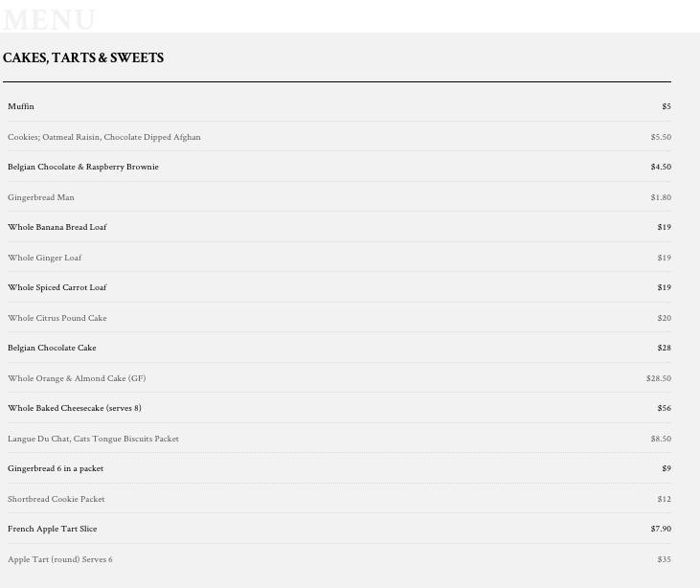Click the Cakes, Tarts & Sweets heading
Viewport: 700px width, 588px height.
coord(83,57)
